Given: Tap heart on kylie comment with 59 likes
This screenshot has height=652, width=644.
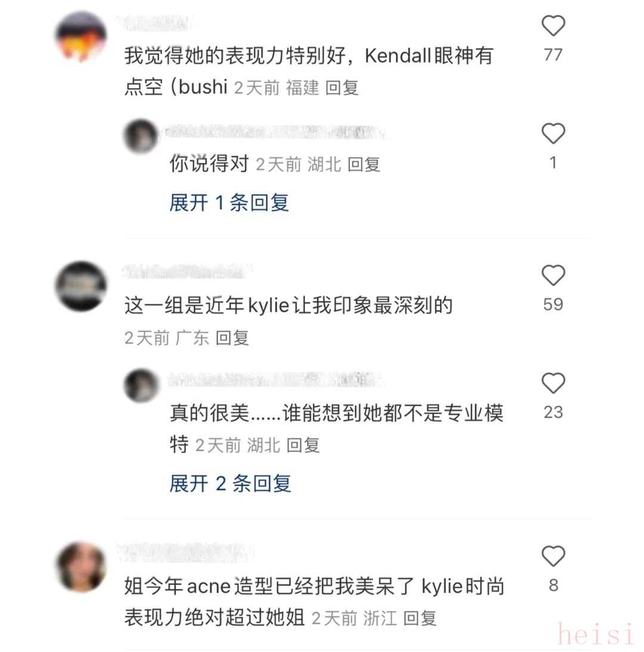Looking at the screenshot, I should [x=553, y=275].
